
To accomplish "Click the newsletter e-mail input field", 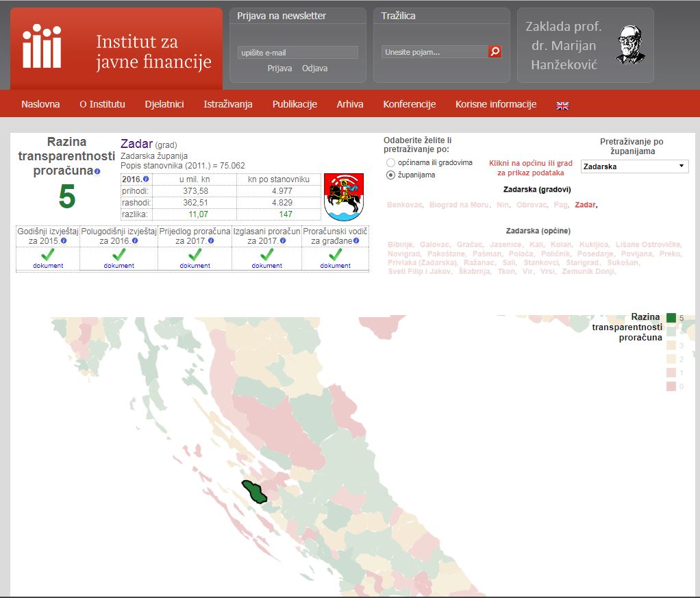I will click(298, 53).
